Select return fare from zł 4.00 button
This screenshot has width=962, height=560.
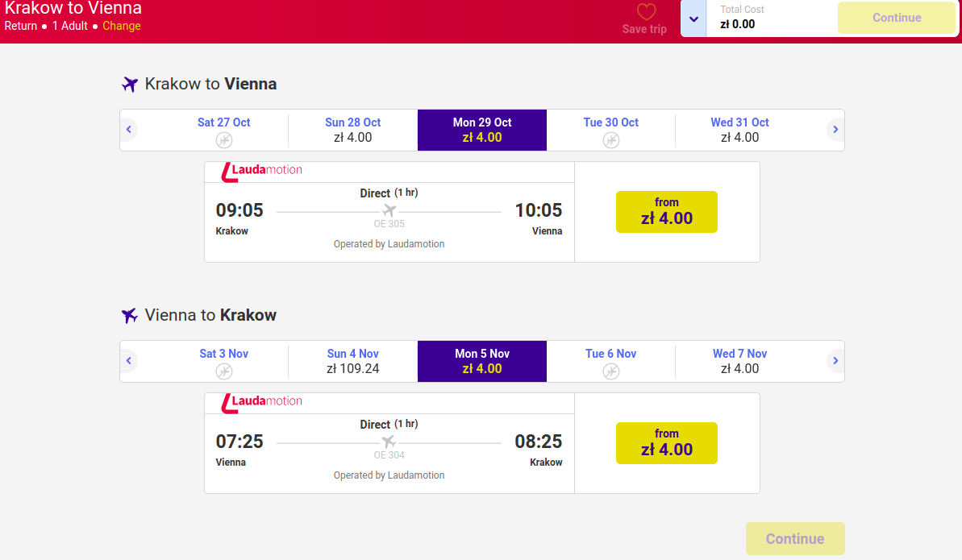(666, 443)
